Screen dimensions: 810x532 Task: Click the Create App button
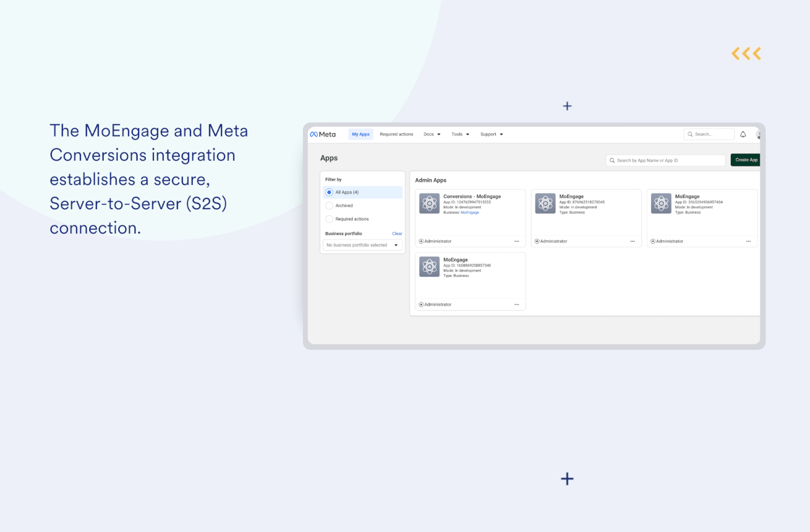tap(746, 160)
